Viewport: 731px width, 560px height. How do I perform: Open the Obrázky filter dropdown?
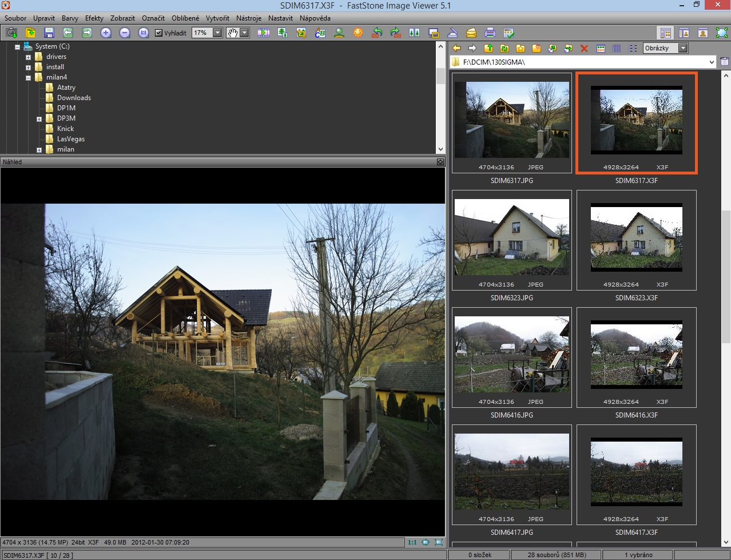click(683, 48)
